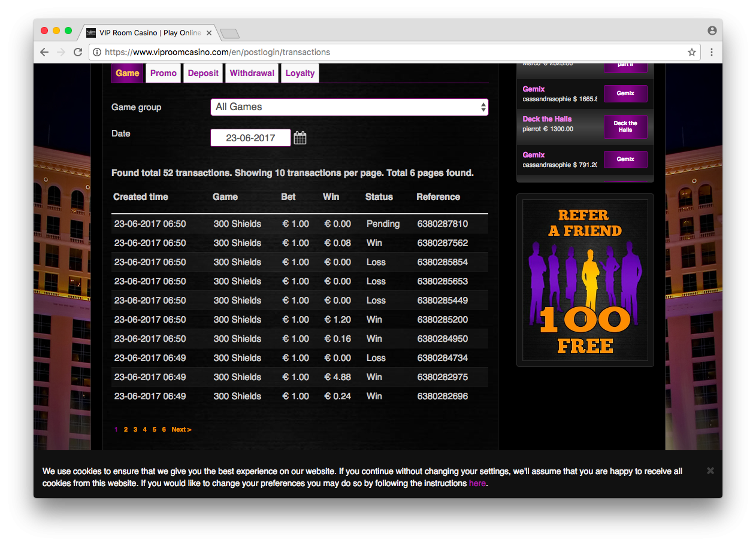
Task: Click the Game column header
Action: 225,197
